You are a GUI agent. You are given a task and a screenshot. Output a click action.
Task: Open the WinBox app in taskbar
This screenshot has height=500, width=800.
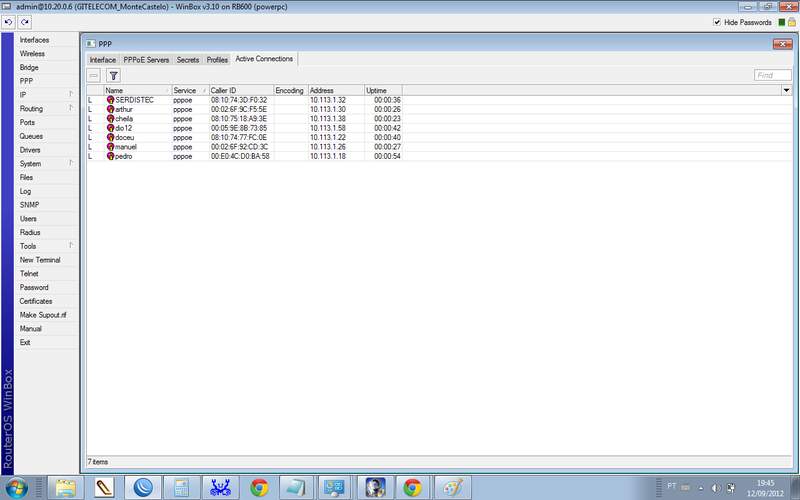(x=143, y=488)
